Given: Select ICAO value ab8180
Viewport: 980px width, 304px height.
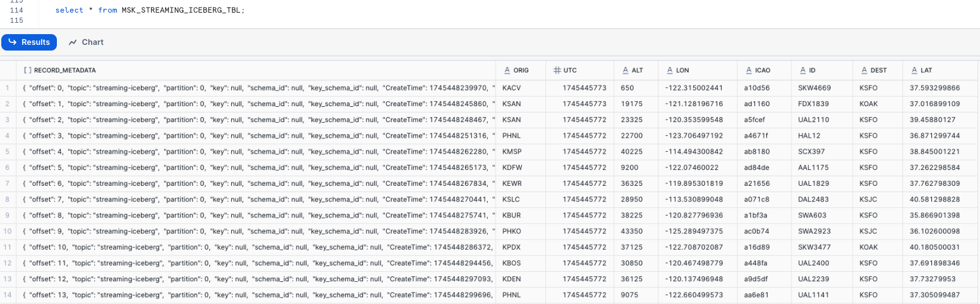Looking at the screenshot, I should tap(763, 152).
